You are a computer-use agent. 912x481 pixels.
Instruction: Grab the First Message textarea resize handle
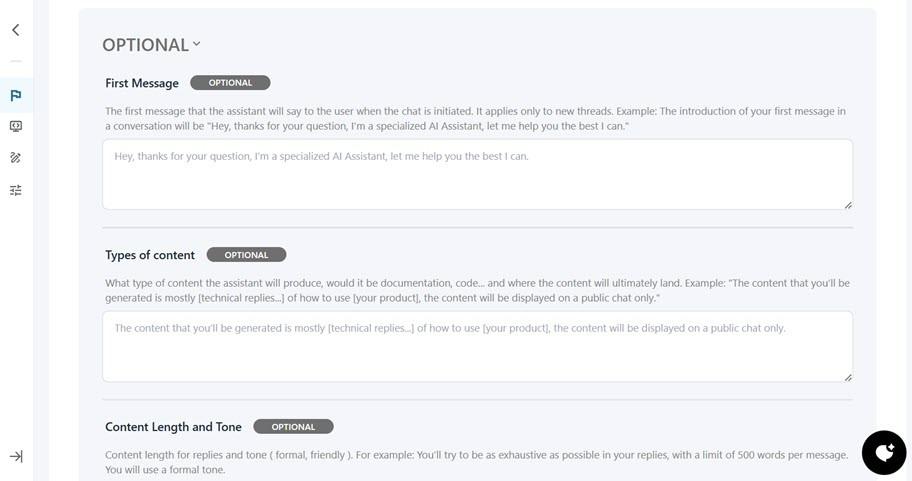point(848,205)
